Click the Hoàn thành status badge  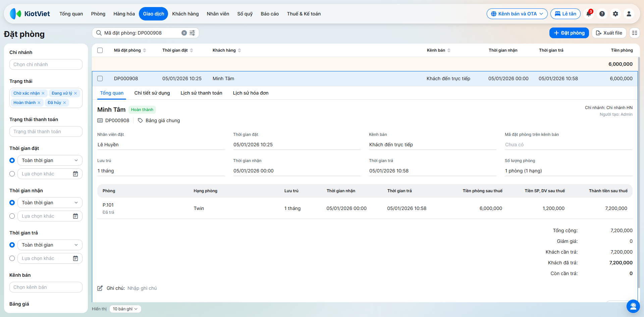click(x=142, y=110)
